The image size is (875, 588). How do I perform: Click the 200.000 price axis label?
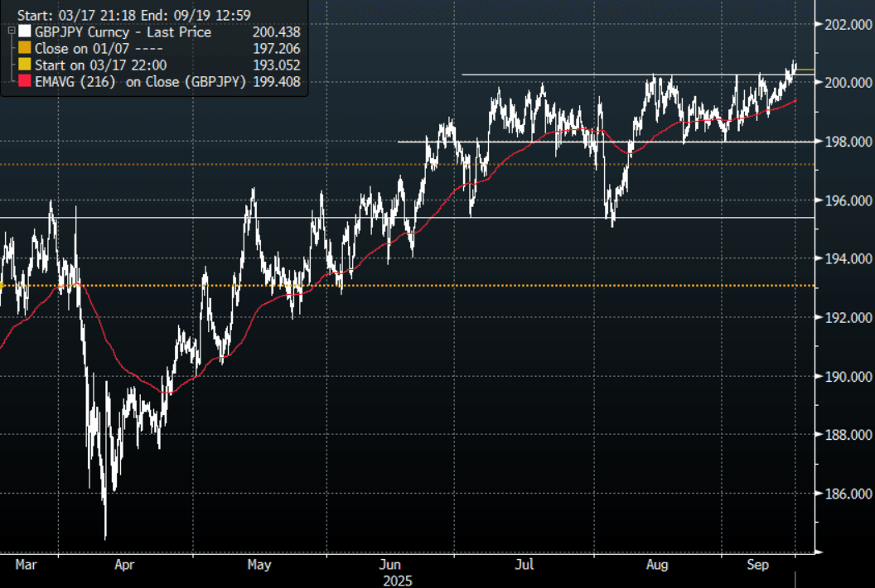click(845, 83)
